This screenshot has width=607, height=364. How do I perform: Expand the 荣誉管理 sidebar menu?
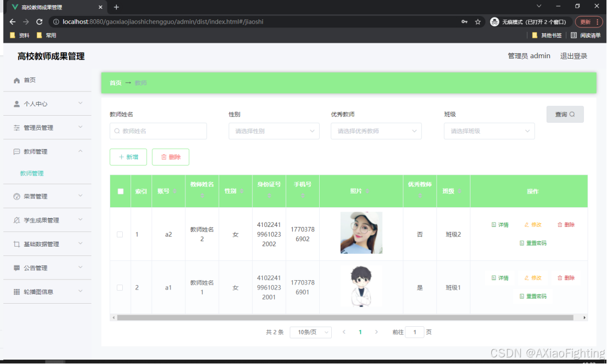pyautogui.click(x=47, y=196)
